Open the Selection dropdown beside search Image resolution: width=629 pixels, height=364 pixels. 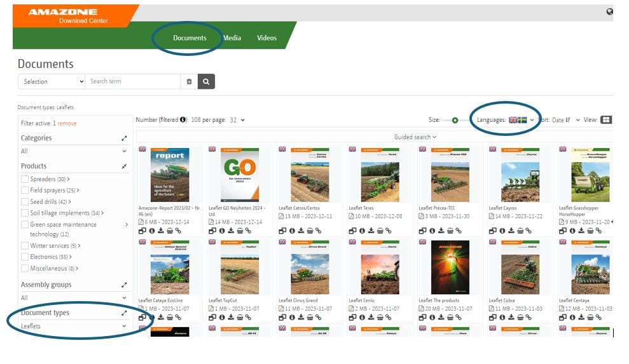pos(52,81)
